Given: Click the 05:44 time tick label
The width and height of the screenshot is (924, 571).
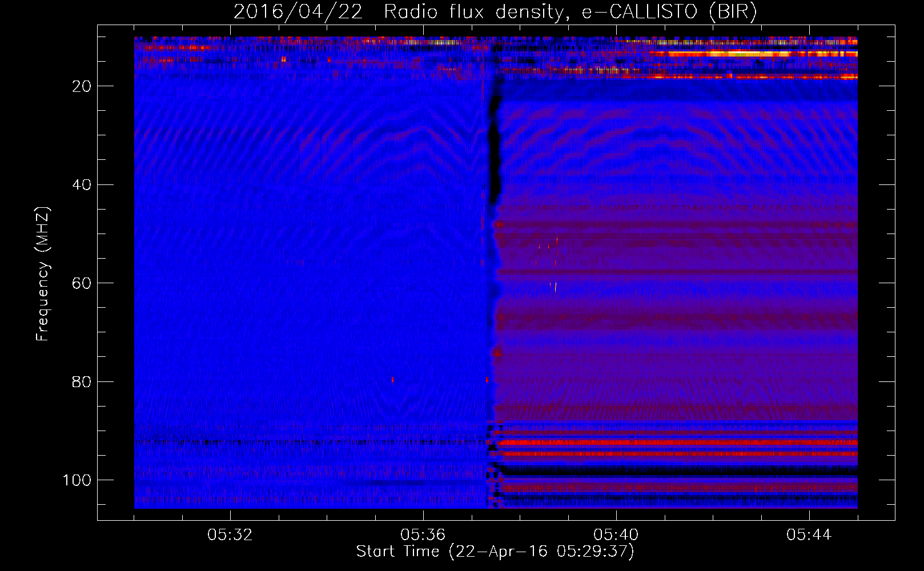Looking at the screenshot, I should click(x=809, y=535).
